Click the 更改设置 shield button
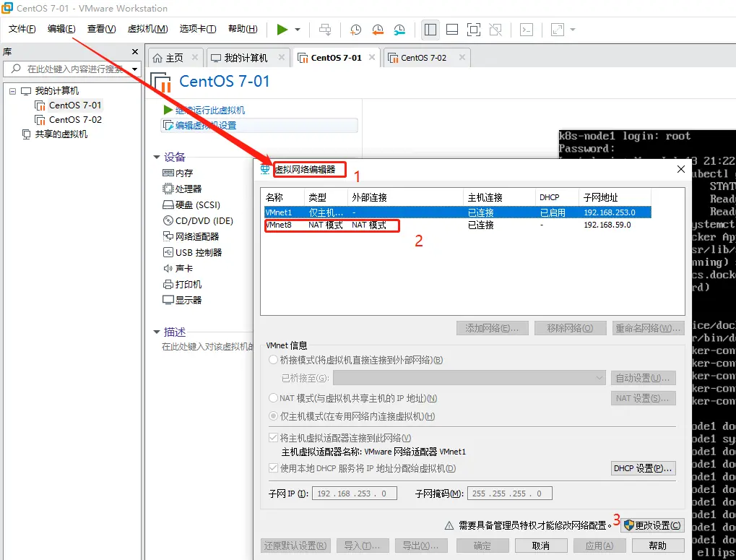This screenshot has height=560, width=736. (x=652, y=525)
